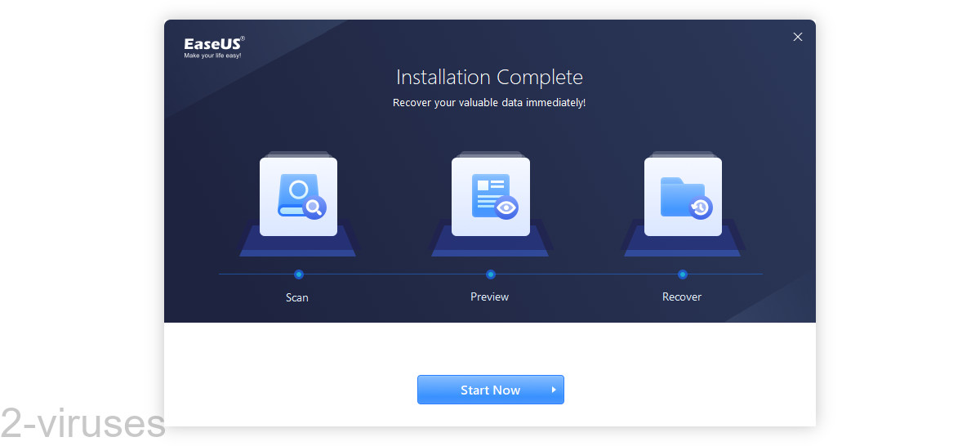Select the blue dot above Recover
The image size is (980, 446).
tap(683, 274)
